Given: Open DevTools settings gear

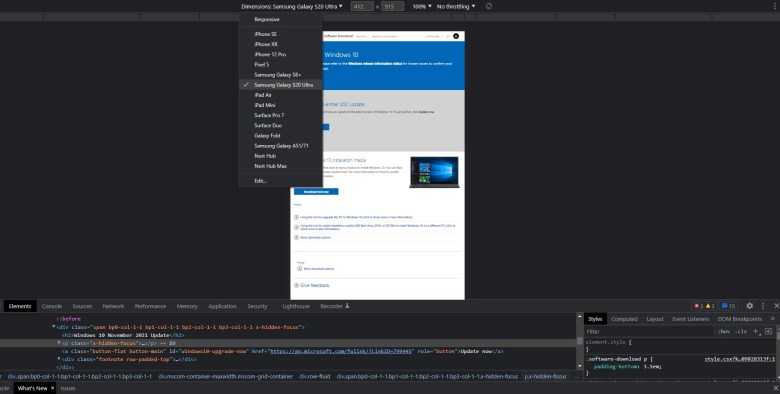Looking at the screenshot, I should click(x=750, y=306).
